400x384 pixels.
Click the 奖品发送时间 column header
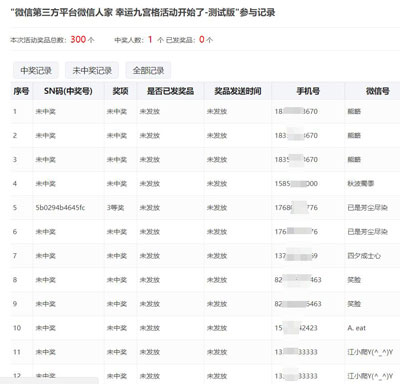(238, 91)
